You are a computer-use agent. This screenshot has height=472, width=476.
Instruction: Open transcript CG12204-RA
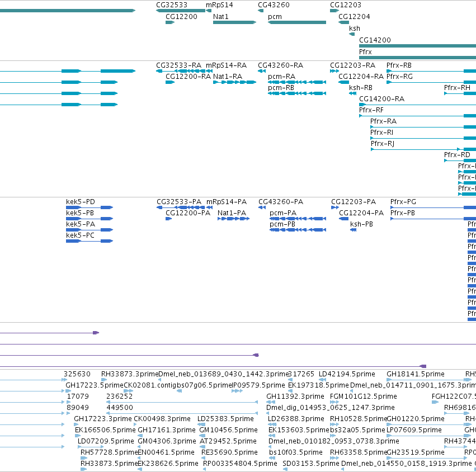(361, 77)
